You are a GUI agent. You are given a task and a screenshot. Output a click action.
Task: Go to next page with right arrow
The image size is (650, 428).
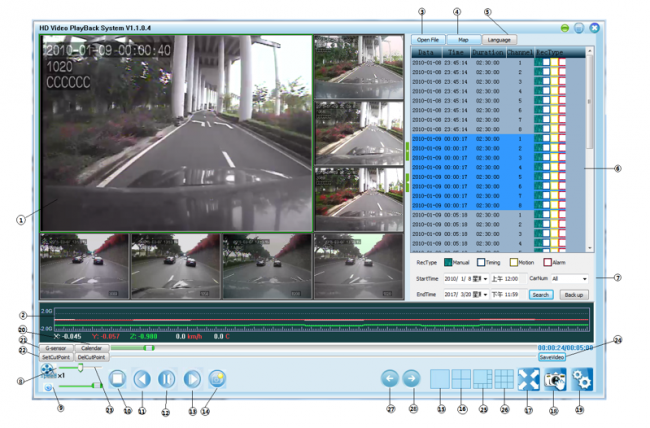pyautogui.click(x=411, y=379)
